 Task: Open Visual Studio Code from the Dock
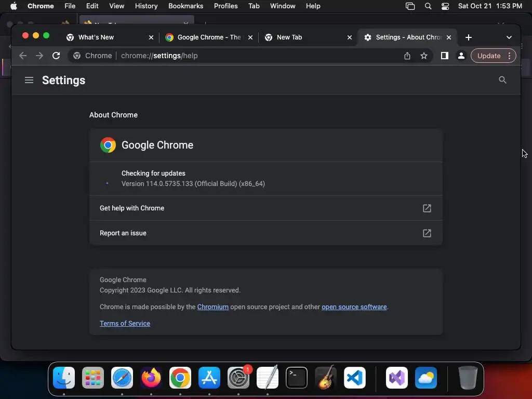click(355, 378)
